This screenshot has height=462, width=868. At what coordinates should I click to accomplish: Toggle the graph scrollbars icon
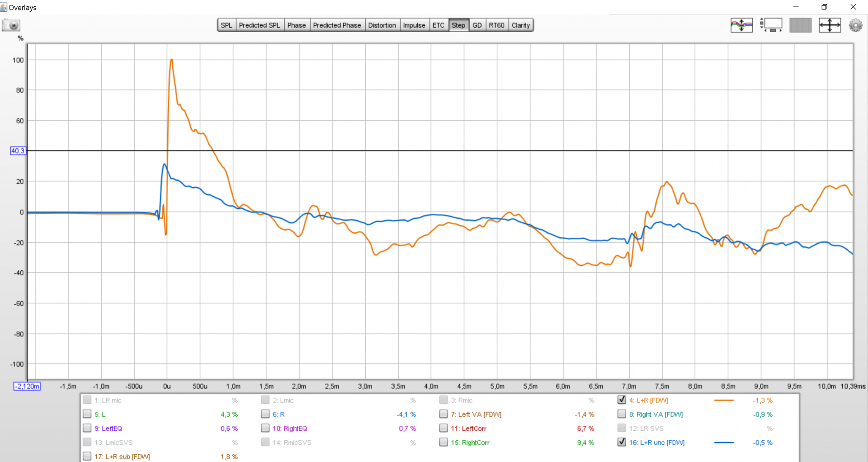pyautogui.click(x=771, y=25)
